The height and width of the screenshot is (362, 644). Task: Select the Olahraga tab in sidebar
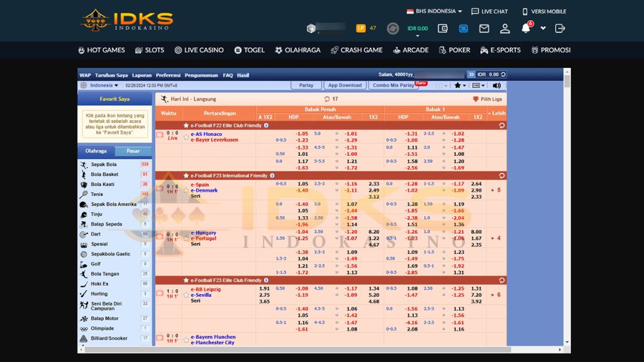[x=96, y=151]
